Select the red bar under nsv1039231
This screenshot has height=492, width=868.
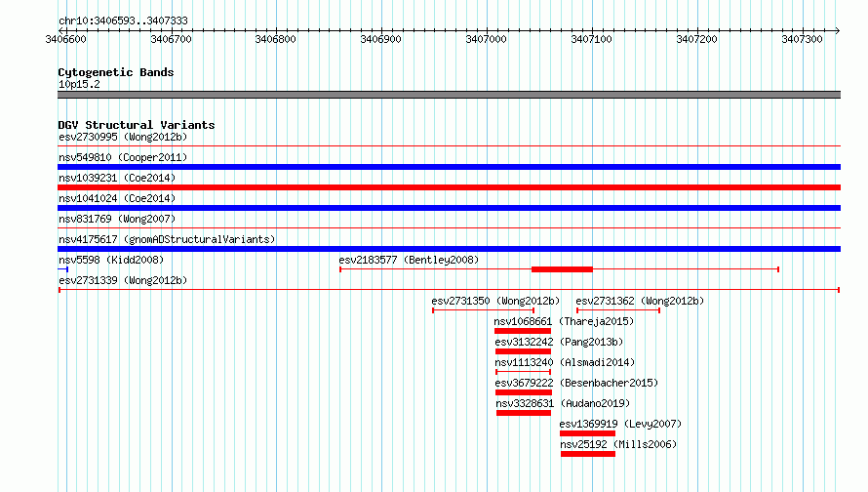tap(449, 187)
